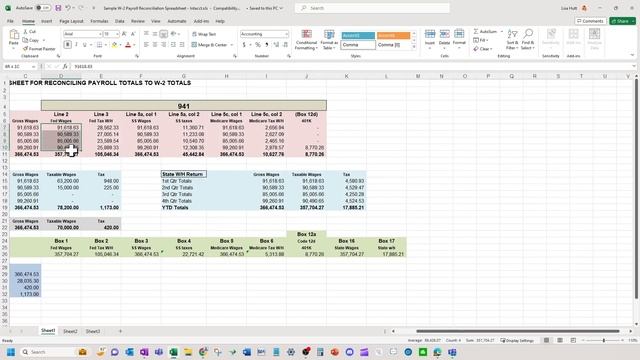This screenshot has height=360, width=640.
Task: Increase the cell indent
Action: [182, 45]
